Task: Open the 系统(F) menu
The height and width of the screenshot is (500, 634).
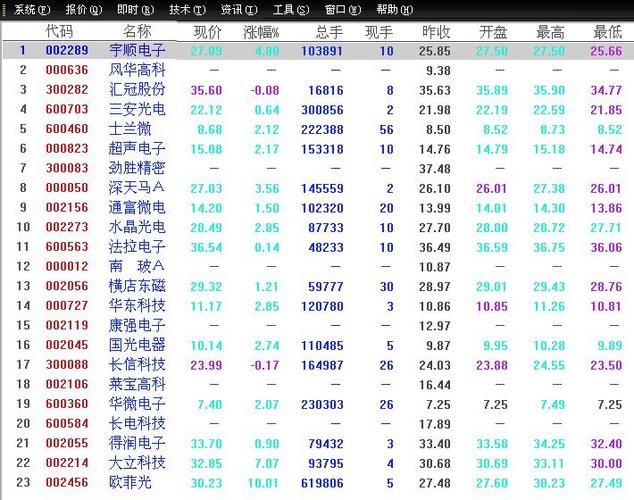Action: [32, 9]
